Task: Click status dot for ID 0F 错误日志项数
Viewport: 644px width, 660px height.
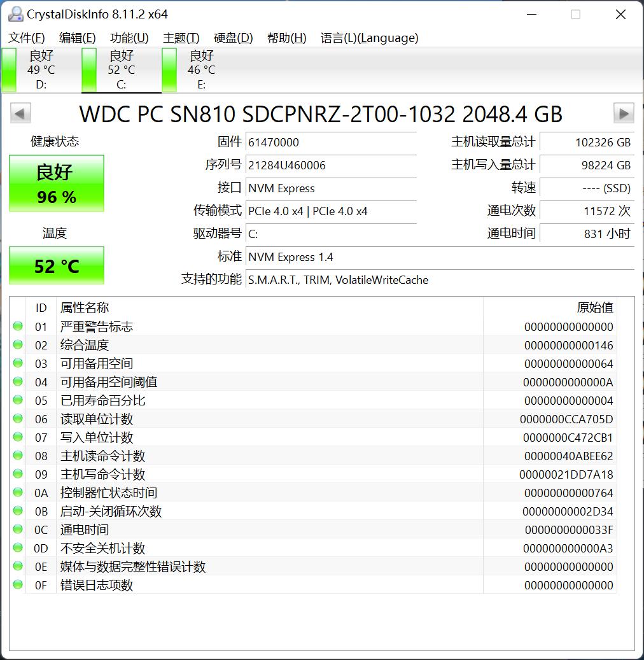Action: point(18,585)
